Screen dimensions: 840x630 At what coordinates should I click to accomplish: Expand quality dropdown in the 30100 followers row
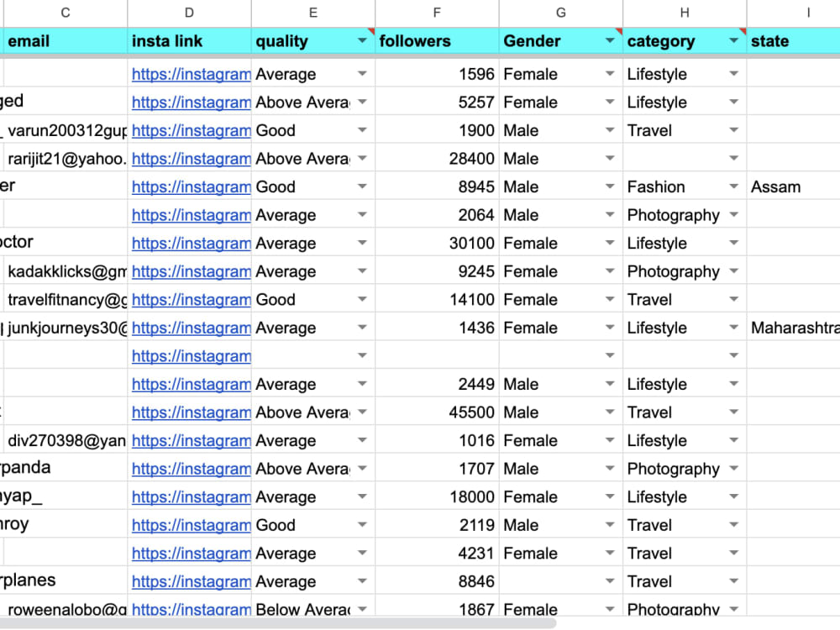(x=362, y=244)
